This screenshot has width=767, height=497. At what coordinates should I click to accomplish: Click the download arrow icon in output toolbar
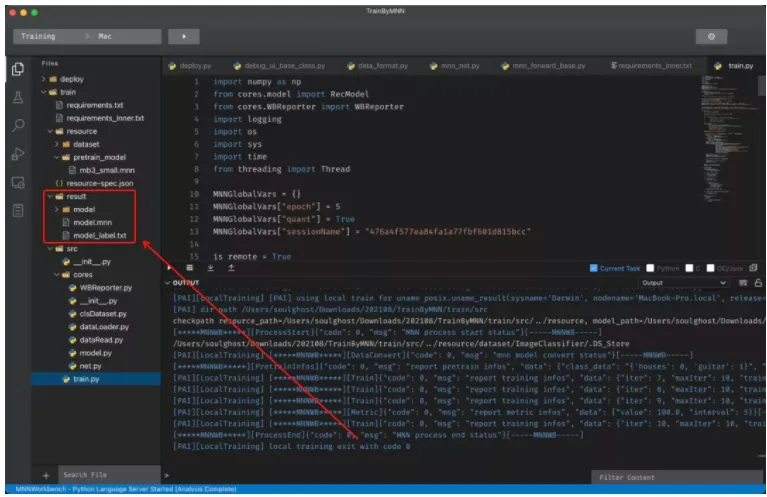coord(210,268)
